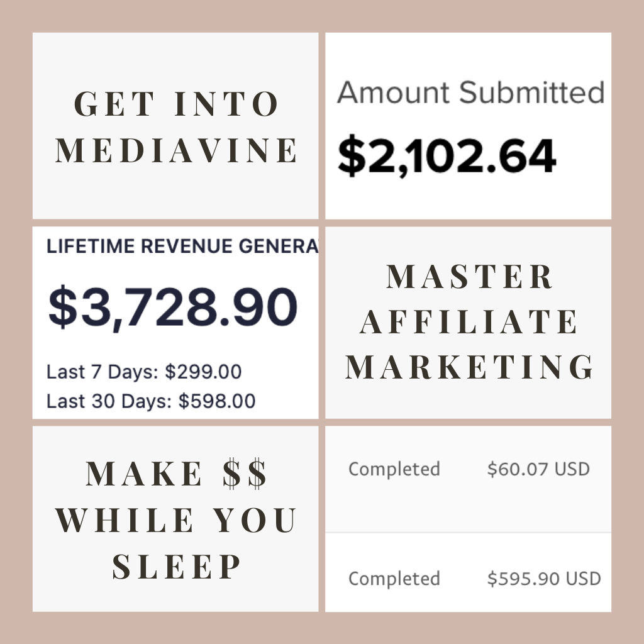Click the words GET INTO
The width and height of the screenshot is (644, 644).
coord(177,104)
